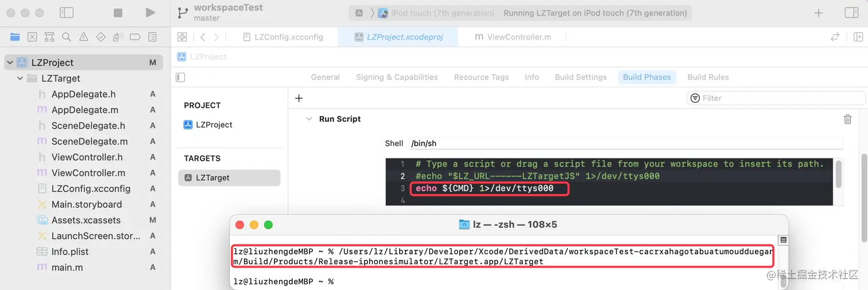
Task: Open the Build Rules tab
Action: coord(708,77)
